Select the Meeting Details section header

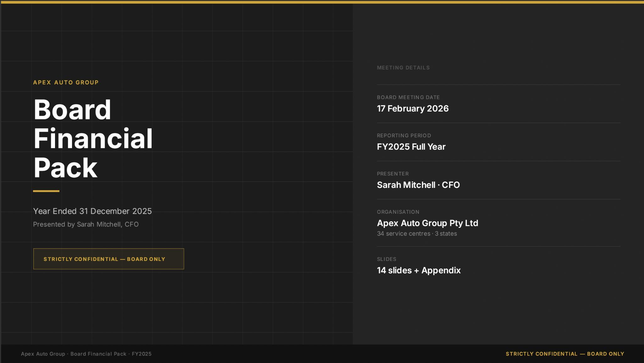403,68
